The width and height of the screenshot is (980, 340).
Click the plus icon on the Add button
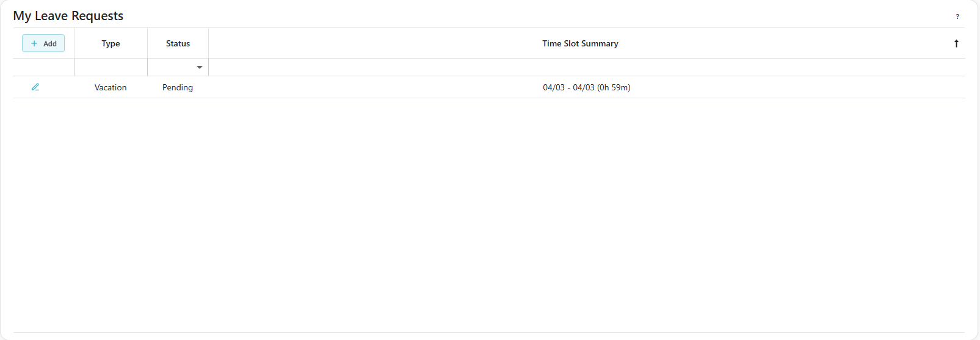click(34, 43)
